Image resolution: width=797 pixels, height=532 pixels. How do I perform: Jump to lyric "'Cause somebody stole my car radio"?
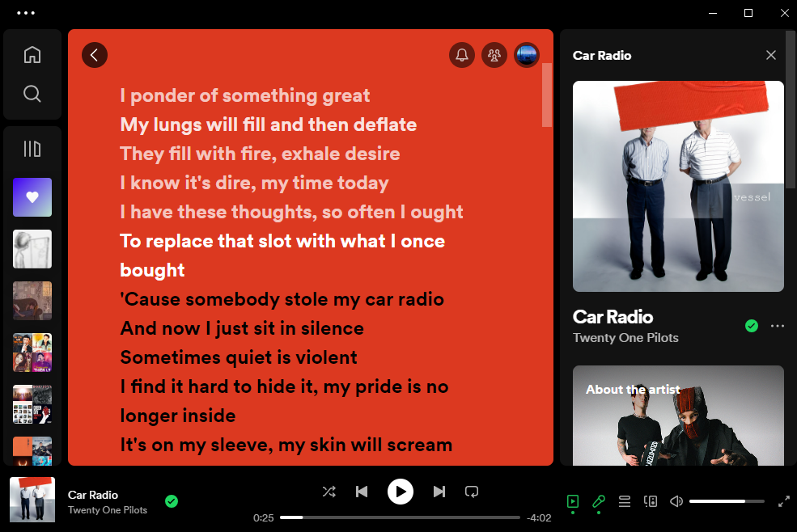click(282, 299)
